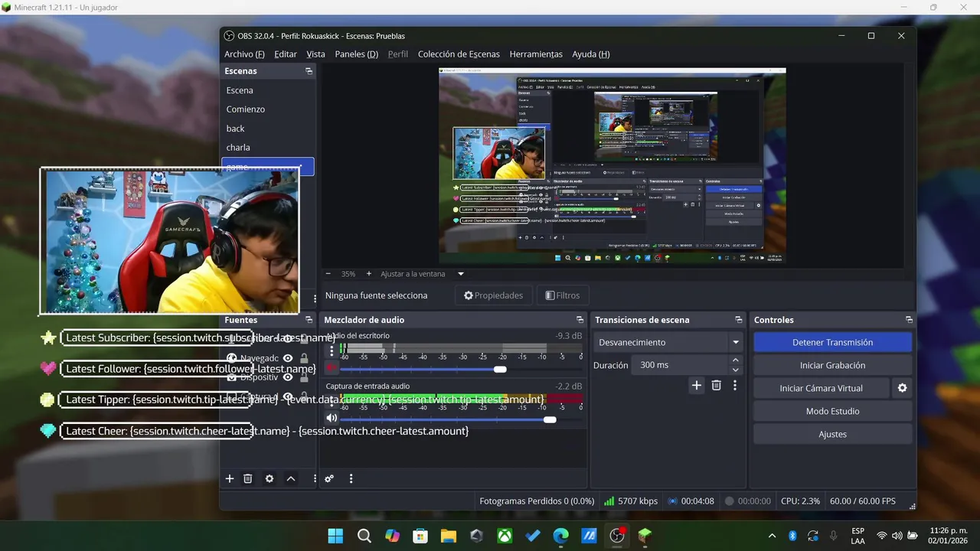This screenshot has width=980, height=551.
Task: Select the Comienzo scene
Action: (x=268, y=109)
